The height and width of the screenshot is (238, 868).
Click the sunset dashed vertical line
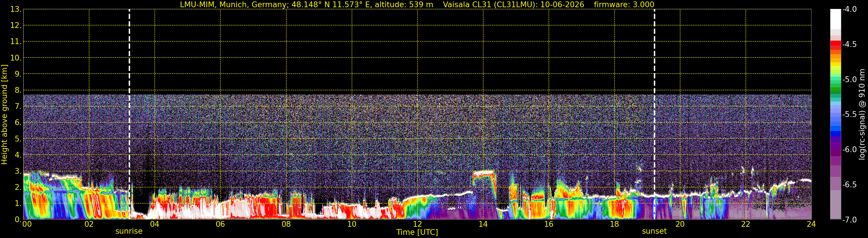(x=654, y=114)
